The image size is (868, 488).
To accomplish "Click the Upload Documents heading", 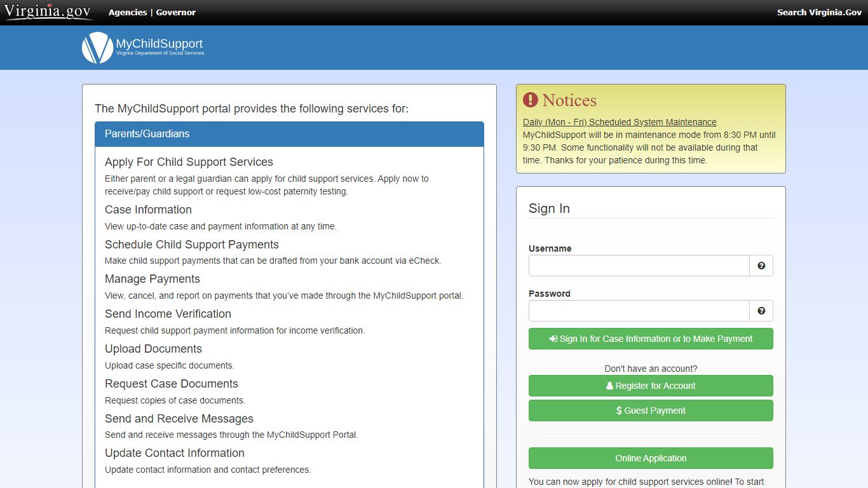I will (153, 349).
